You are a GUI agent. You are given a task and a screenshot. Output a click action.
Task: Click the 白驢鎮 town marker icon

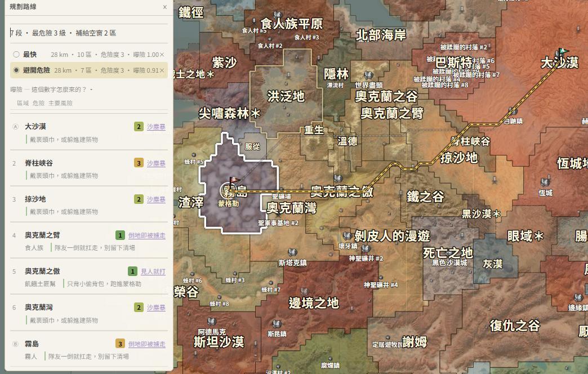(x=513, y=112)
